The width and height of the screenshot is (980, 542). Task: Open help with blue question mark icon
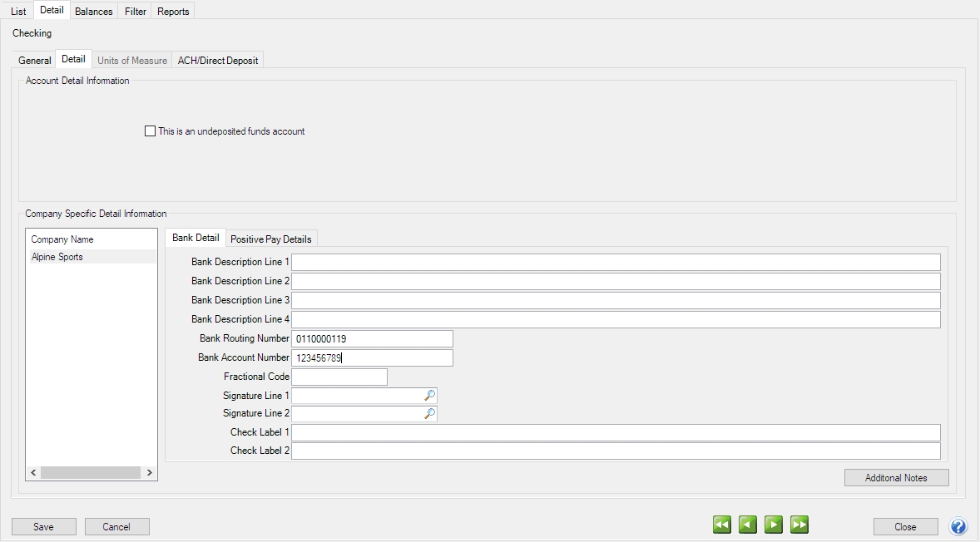tap(958, 526)
